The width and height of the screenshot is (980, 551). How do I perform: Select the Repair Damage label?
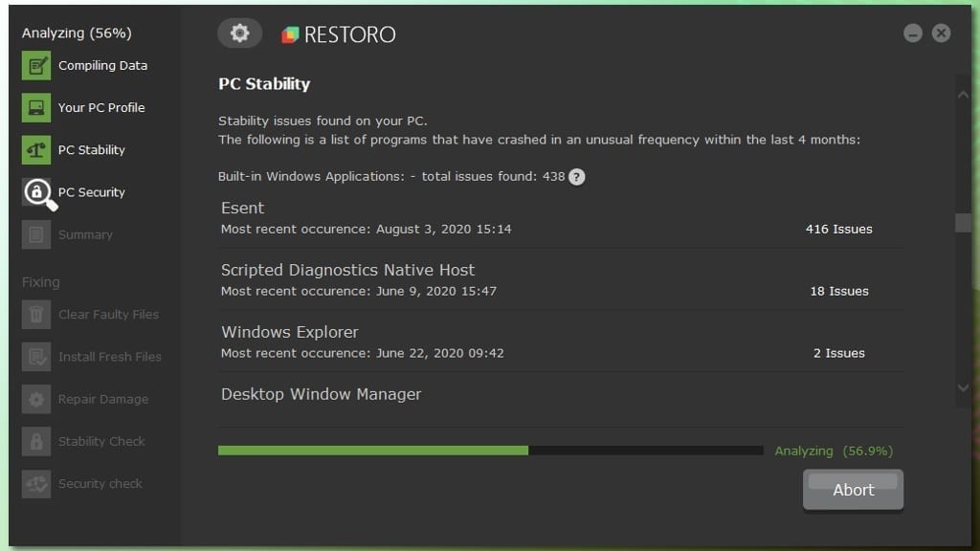[x=103, y=399]
